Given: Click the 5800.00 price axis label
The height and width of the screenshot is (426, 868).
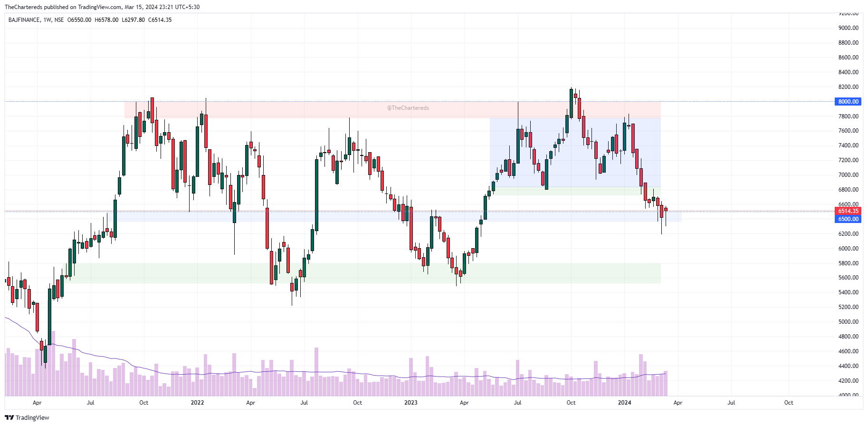Looking at the screenshot, I should click(848, 263).
